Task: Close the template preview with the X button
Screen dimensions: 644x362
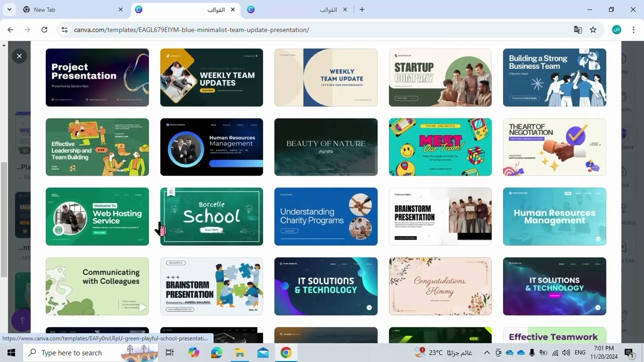Action: tap(19, 56)
